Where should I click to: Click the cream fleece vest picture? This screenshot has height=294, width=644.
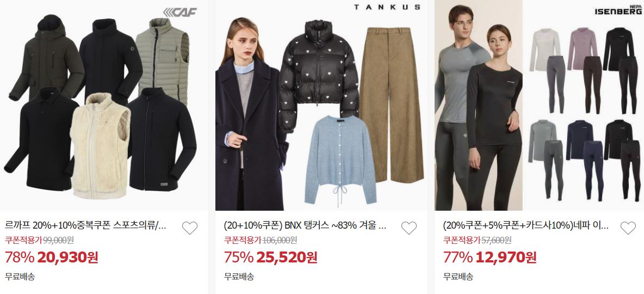point(100,146)
